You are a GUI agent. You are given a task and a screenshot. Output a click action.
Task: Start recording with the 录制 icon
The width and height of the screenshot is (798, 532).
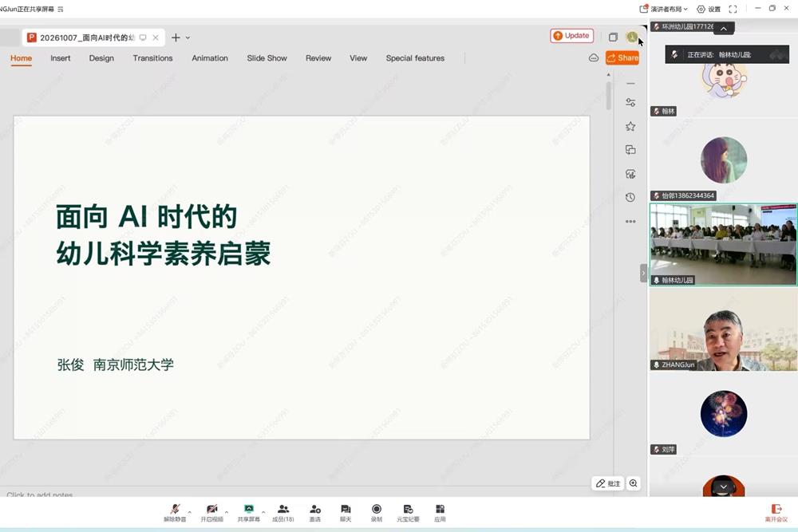pyautogui.click(x=377, y=512)
